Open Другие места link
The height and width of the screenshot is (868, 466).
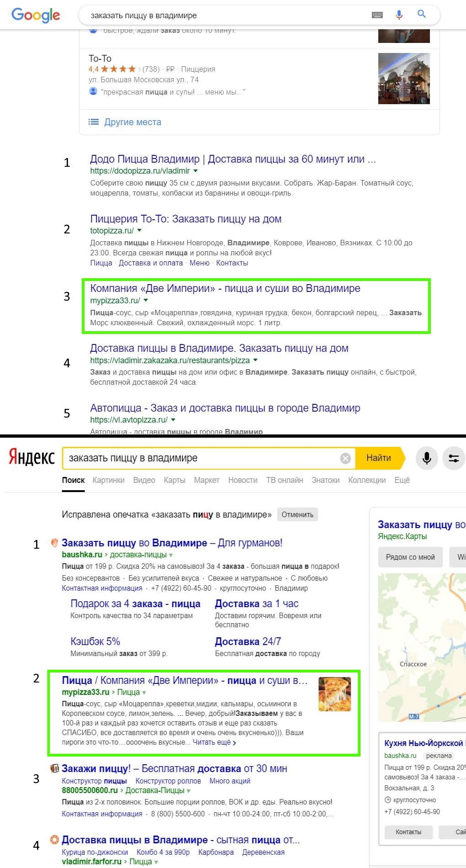tap(132, 122)
